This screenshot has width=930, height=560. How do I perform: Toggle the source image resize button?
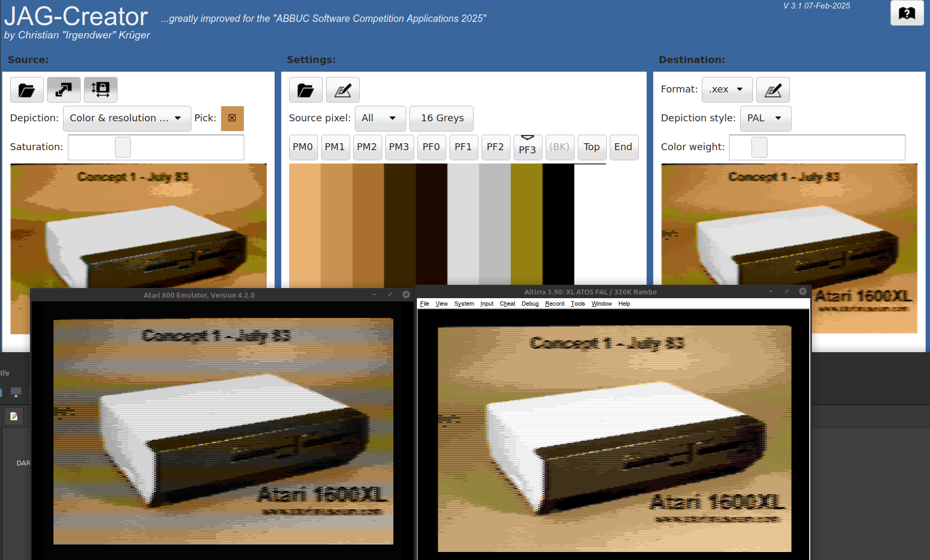(x=64, y=90)
